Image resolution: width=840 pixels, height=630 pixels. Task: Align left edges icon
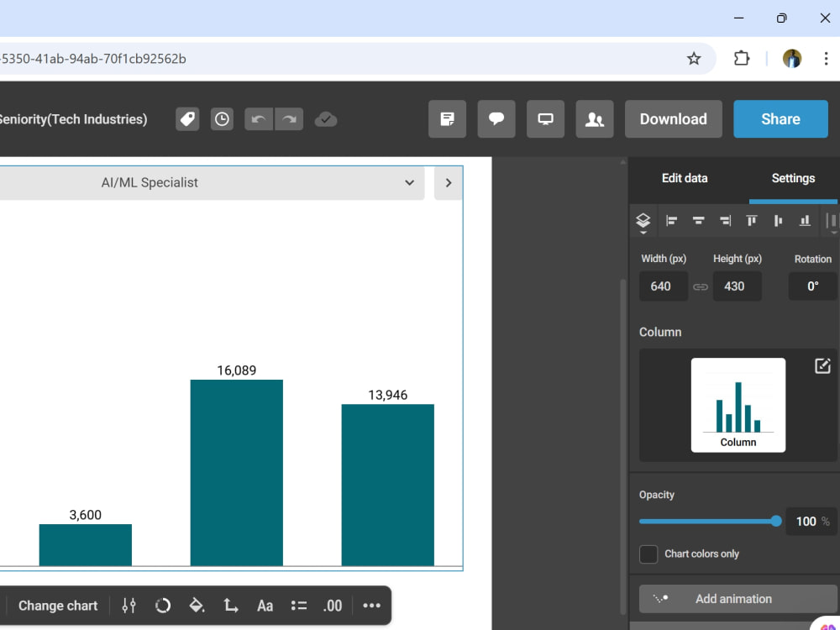671,221
